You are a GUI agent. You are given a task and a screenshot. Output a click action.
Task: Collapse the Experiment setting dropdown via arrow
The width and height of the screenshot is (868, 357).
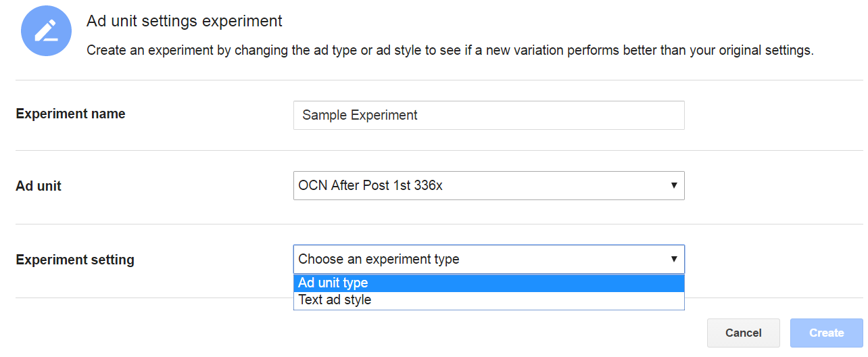click(673, 259)
